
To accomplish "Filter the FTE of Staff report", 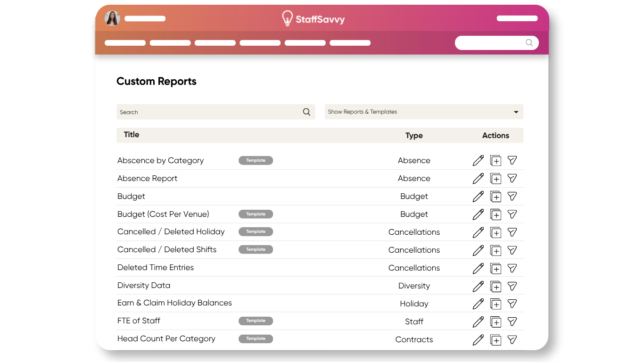I will (512, 322).
